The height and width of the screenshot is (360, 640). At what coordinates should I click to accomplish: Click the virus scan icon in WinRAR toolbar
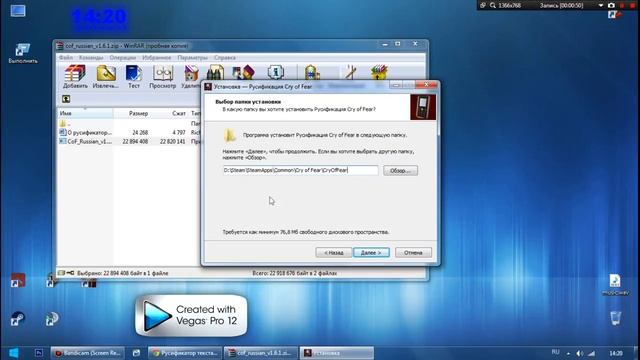pyautogui.click(x=311, y=72)
